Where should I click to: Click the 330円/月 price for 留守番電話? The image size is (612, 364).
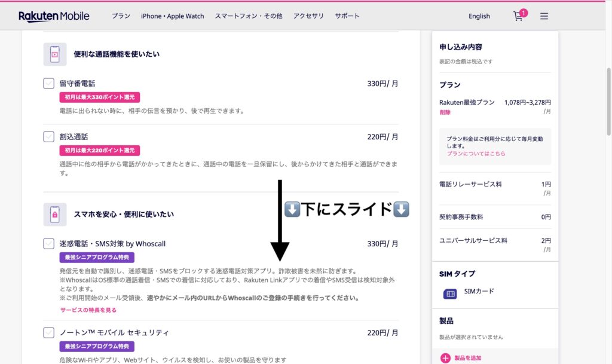(x=382, y=84)
